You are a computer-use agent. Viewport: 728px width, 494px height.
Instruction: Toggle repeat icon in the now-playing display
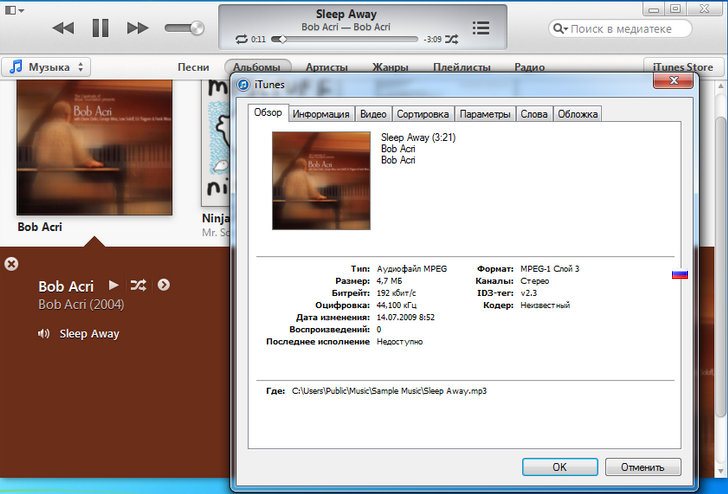[x=241, y=39]
